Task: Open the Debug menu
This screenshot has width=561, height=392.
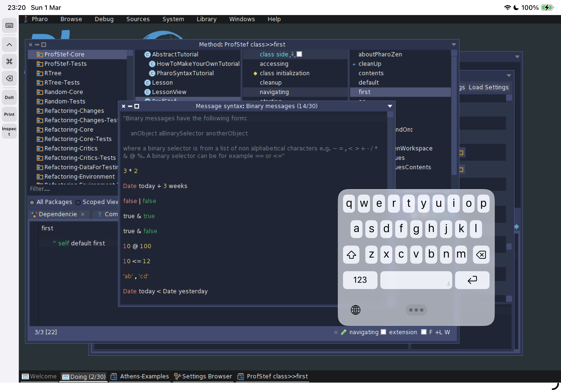Action: tap(104, 19)
